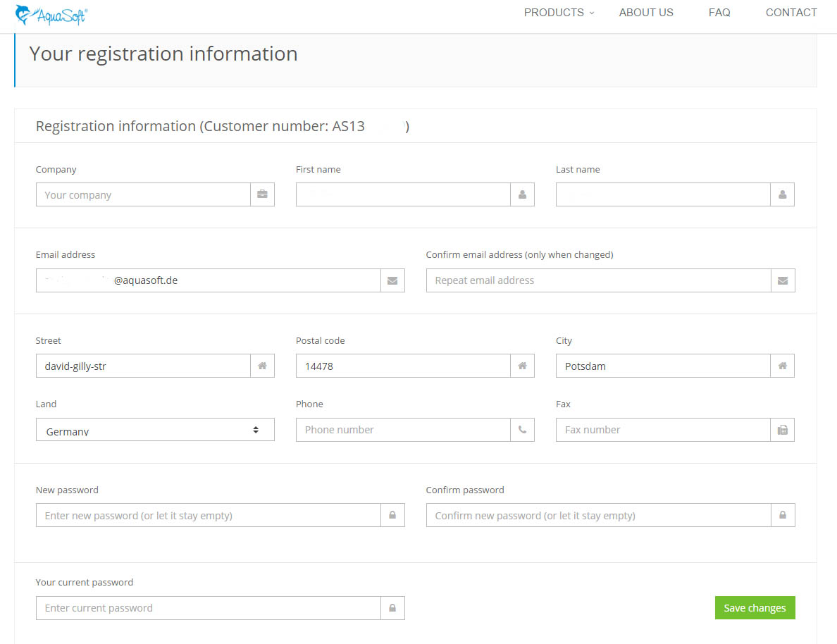Expand the PRODUCTS menu
Screen dimensions: 837x644
pos(559,12)
